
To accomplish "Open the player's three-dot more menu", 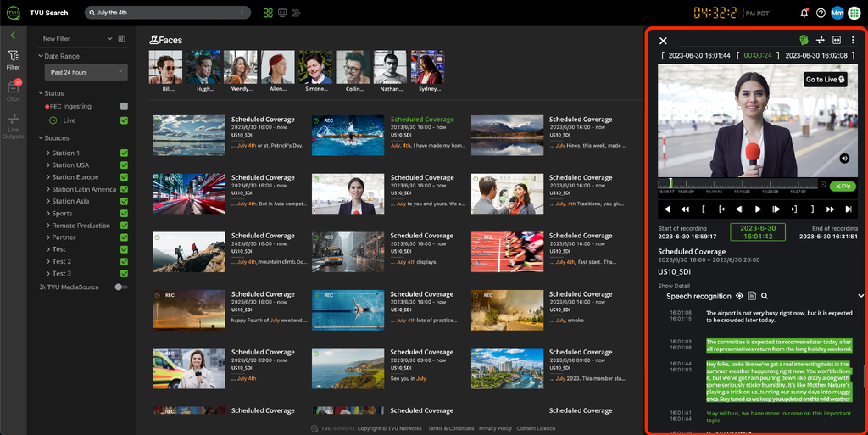I will (853, 40).
